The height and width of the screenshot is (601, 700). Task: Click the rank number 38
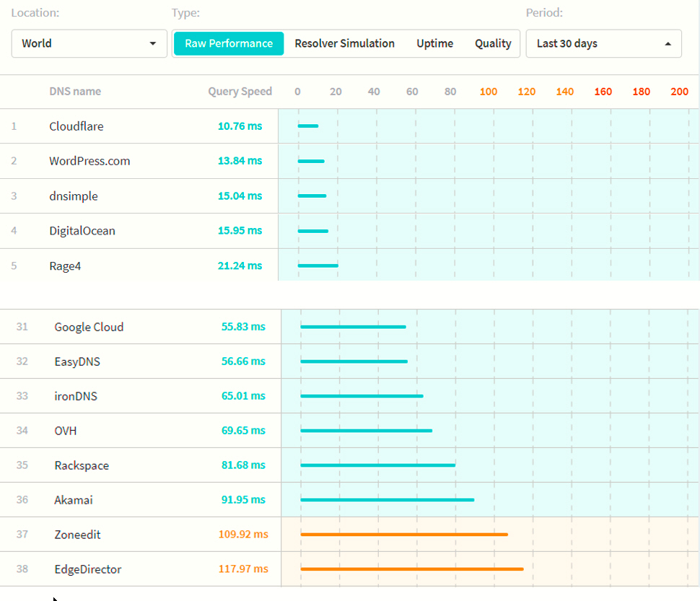click(x=22, y=569)
